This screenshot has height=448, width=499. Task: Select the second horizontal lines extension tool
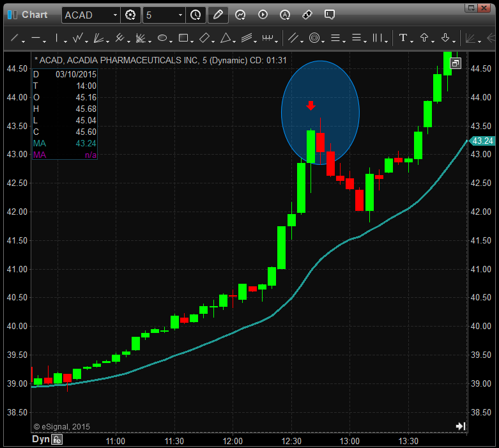[357, 38]
